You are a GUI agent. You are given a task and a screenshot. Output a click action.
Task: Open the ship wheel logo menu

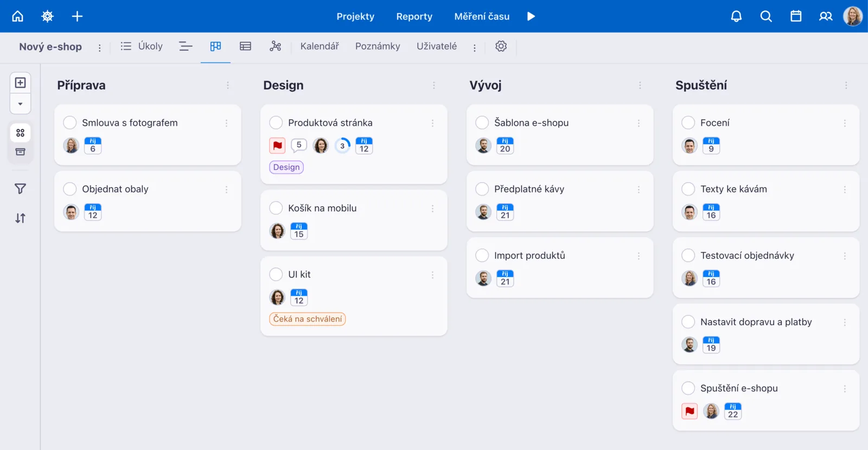[48, 16]
